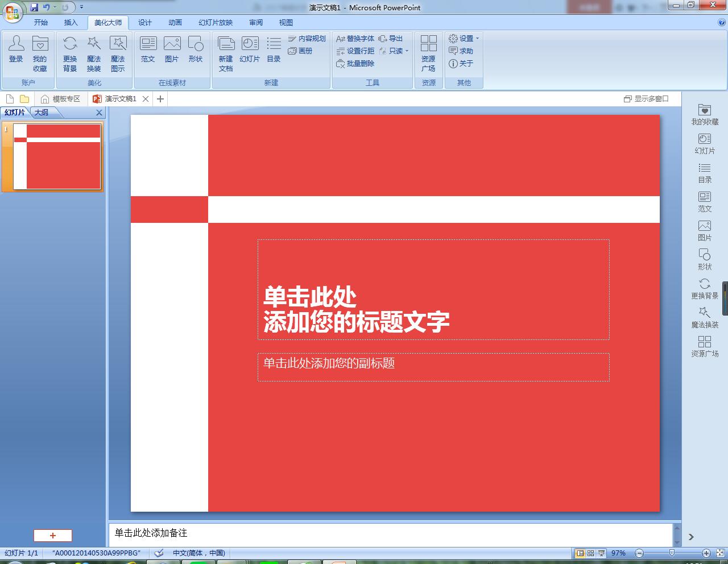Click the zoom slider handle
The width and height of the screenshot is (728, 564).
672,553
